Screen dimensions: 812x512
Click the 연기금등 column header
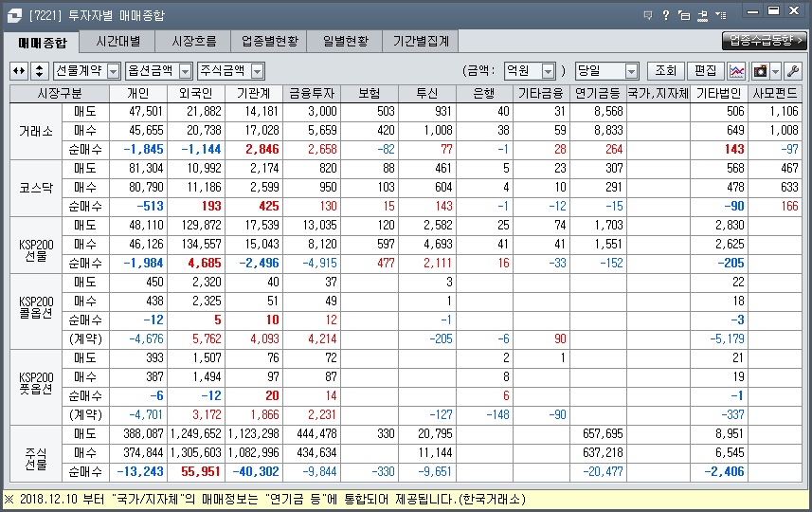point(598,93)
